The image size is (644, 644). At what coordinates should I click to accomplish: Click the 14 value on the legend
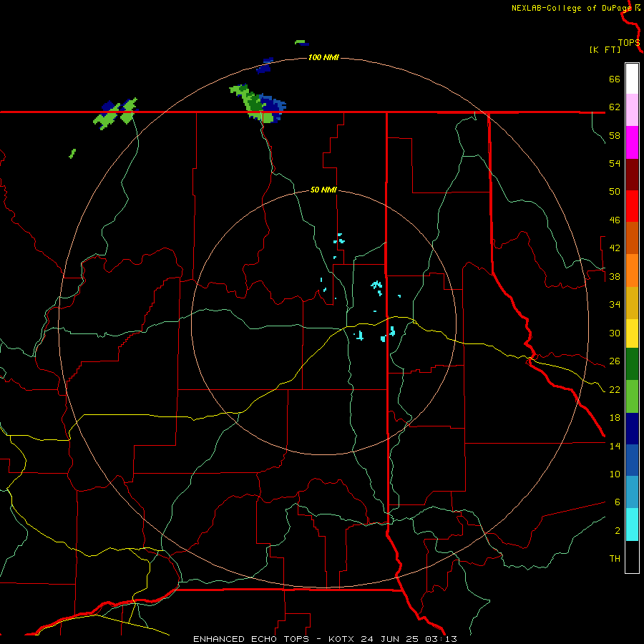pos(615,446)
